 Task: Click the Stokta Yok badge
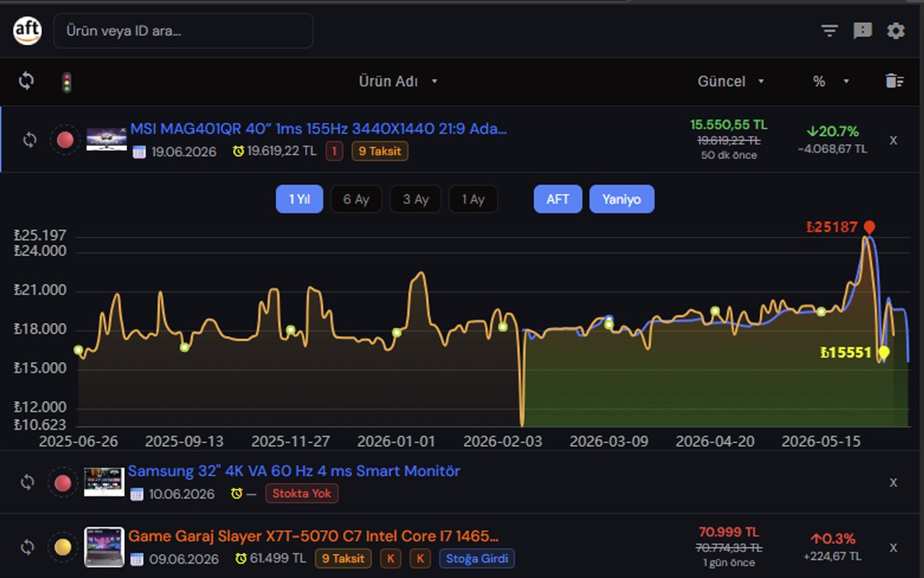click(302, 493)
